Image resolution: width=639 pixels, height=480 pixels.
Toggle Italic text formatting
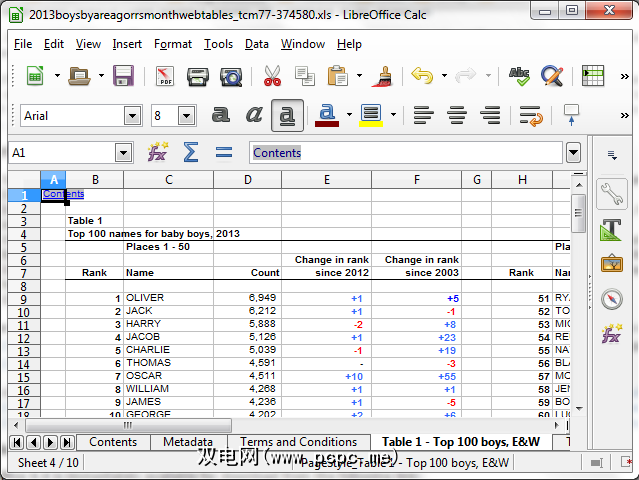pos(254,115)
